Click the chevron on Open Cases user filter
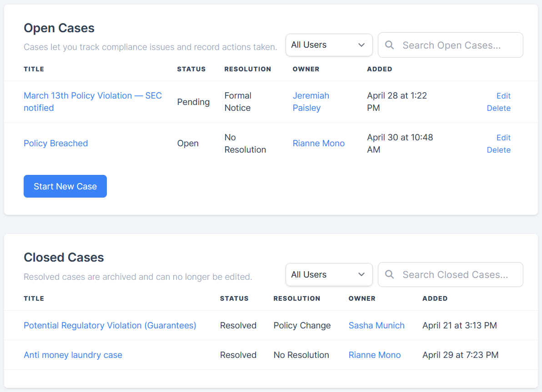Image resolution: width=542 pixels, height=392 pixels. point(361,45)
